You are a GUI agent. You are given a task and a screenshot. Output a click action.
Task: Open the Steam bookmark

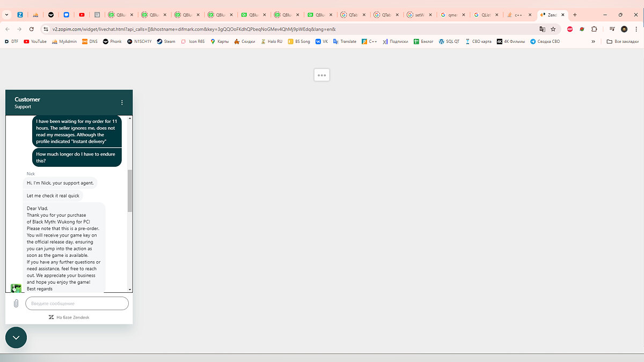click(x=166, y=41)
